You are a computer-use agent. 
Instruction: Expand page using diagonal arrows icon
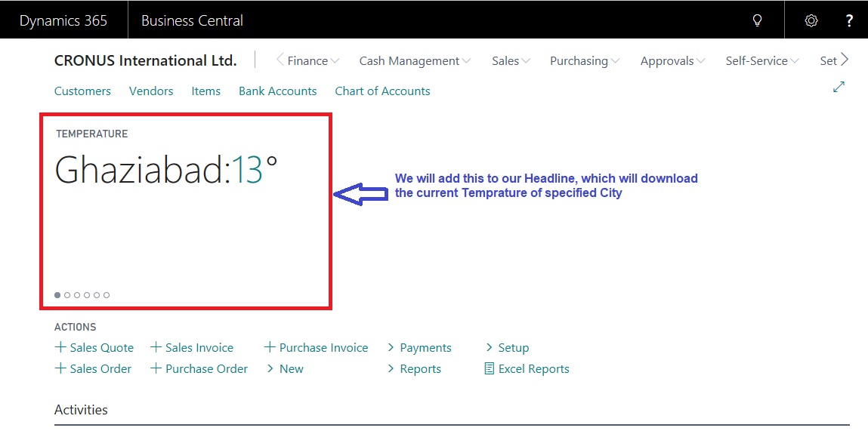(839, 88)
